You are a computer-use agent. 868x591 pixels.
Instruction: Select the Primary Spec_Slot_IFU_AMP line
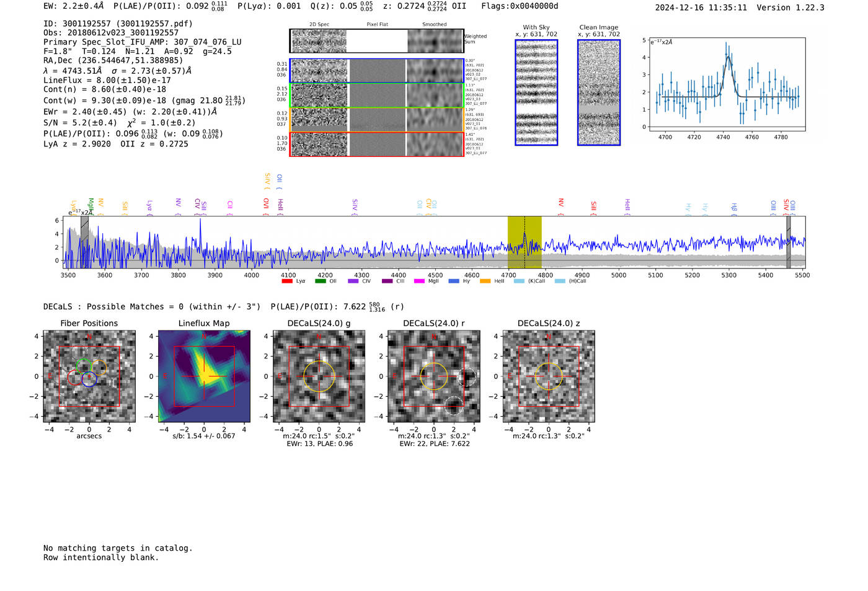143,42
